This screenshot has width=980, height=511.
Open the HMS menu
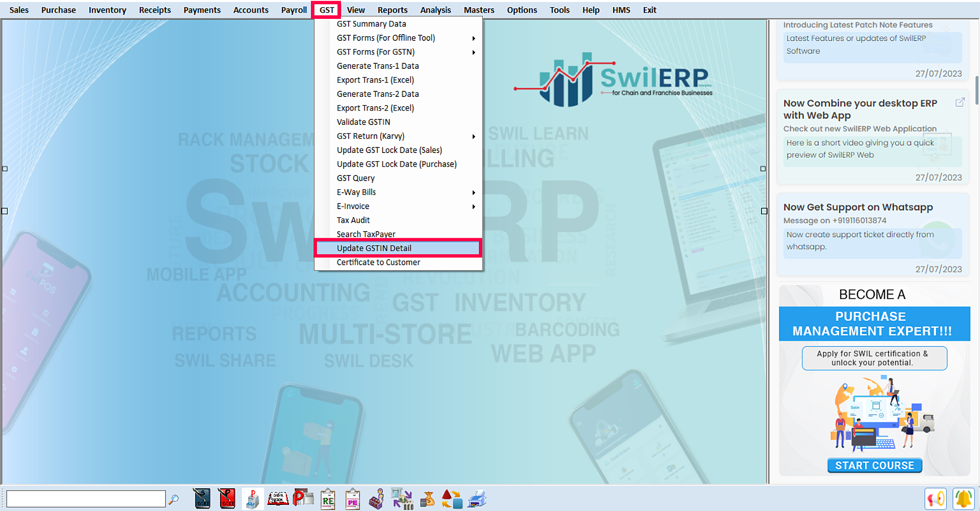coord(621,10)
